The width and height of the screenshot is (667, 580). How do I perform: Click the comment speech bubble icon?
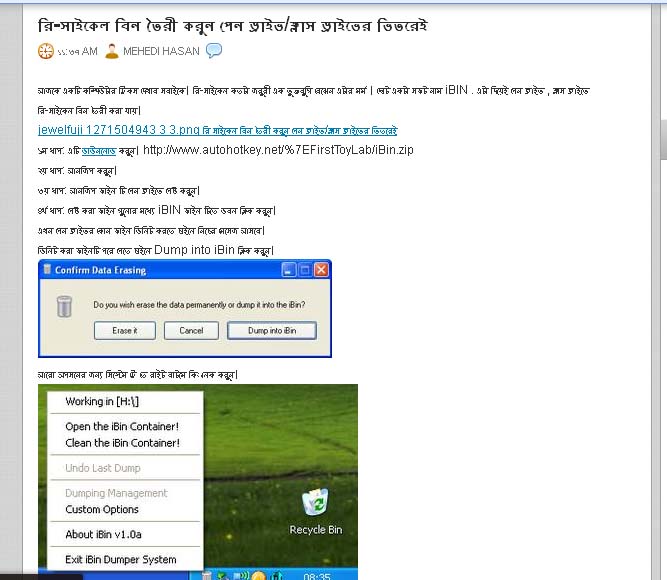(214, 51)
